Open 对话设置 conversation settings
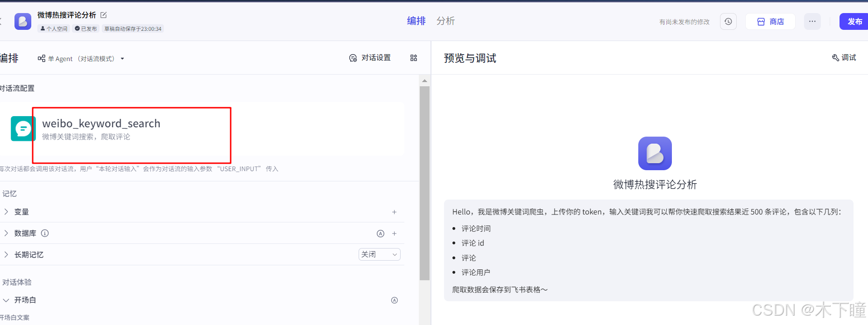 370,58
